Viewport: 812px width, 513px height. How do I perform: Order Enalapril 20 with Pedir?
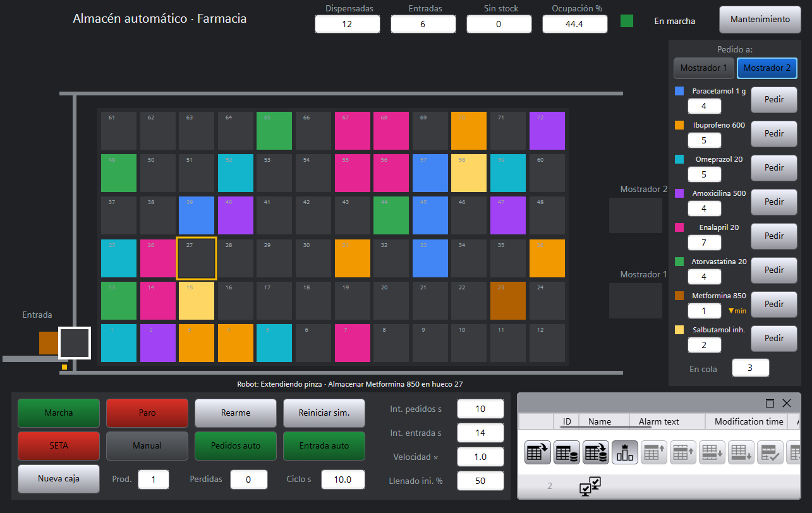(x=774, y=236)
